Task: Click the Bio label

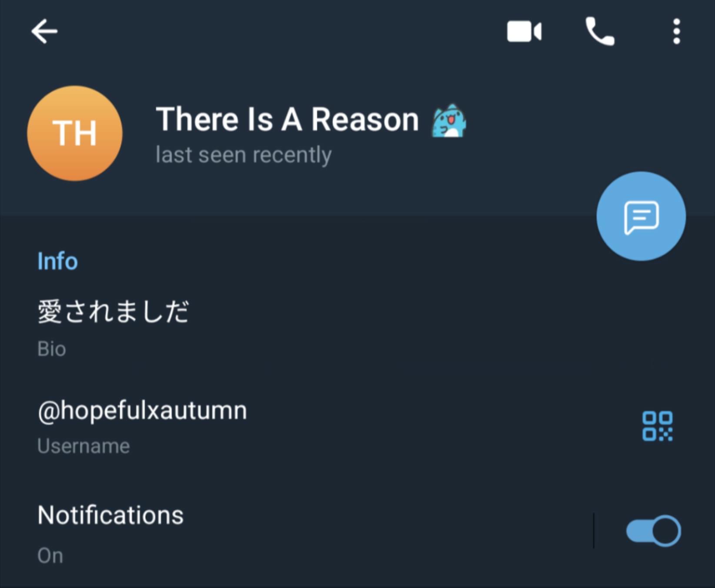Action: pyautogui.click(x=52, y=349)
